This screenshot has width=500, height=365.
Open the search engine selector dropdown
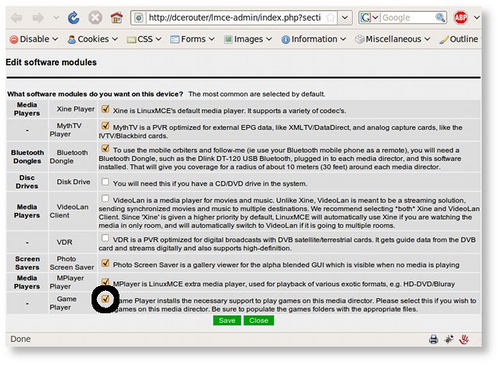(x=370, y=17)
